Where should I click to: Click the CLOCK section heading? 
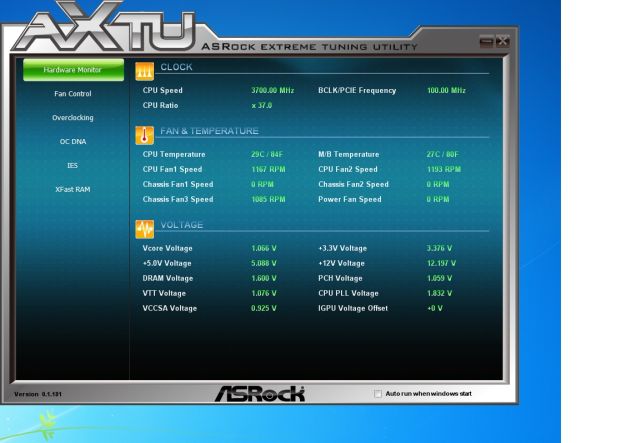click(x=176, y=67)
